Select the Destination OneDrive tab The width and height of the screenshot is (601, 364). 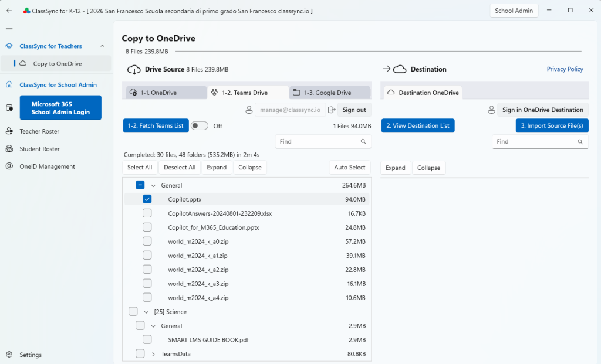click(423, 92)
